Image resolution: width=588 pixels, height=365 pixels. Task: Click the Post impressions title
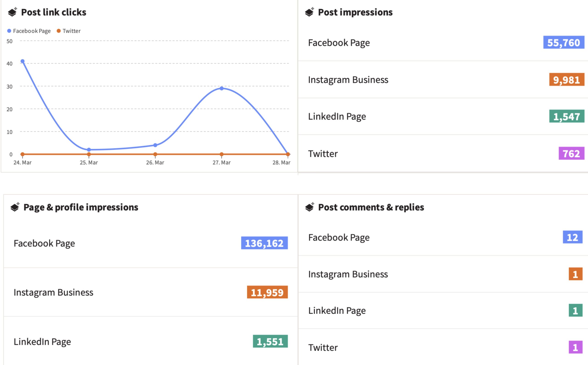355,12
